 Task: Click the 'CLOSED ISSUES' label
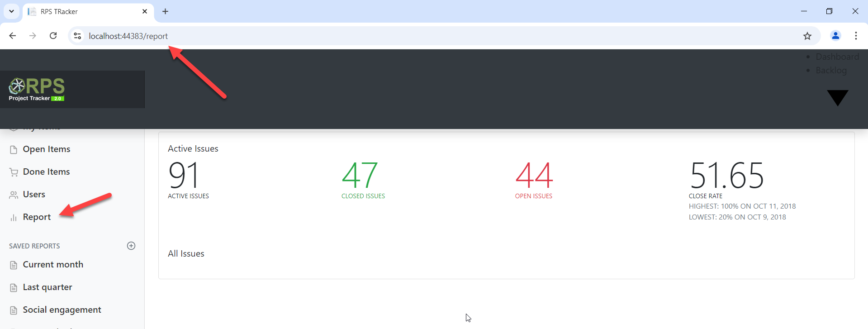point(363,196)
